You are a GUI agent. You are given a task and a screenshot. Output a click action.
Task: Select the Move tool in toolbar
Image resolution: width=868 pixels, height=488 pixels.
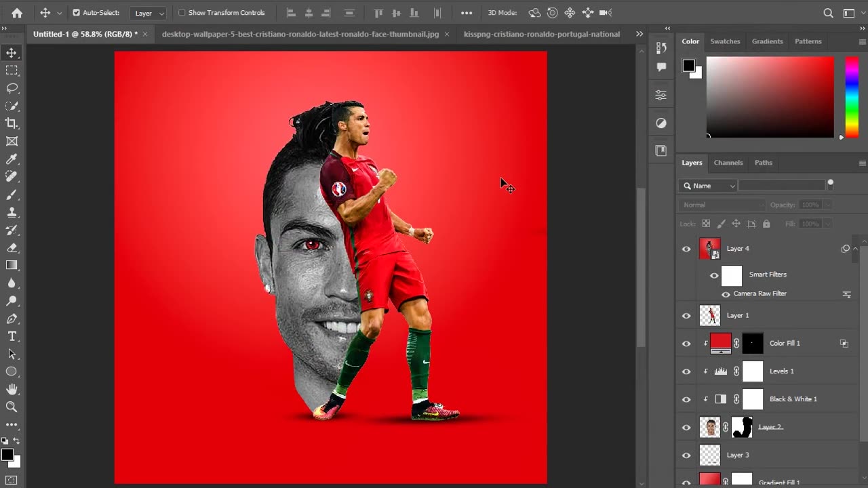(x=12, y=53)
